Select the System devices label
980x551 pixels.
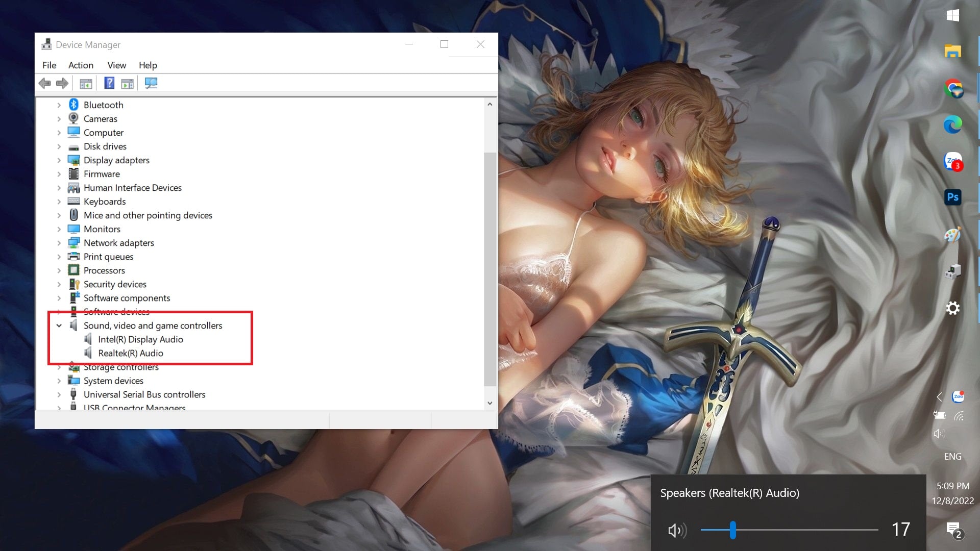tap(113, 381)
